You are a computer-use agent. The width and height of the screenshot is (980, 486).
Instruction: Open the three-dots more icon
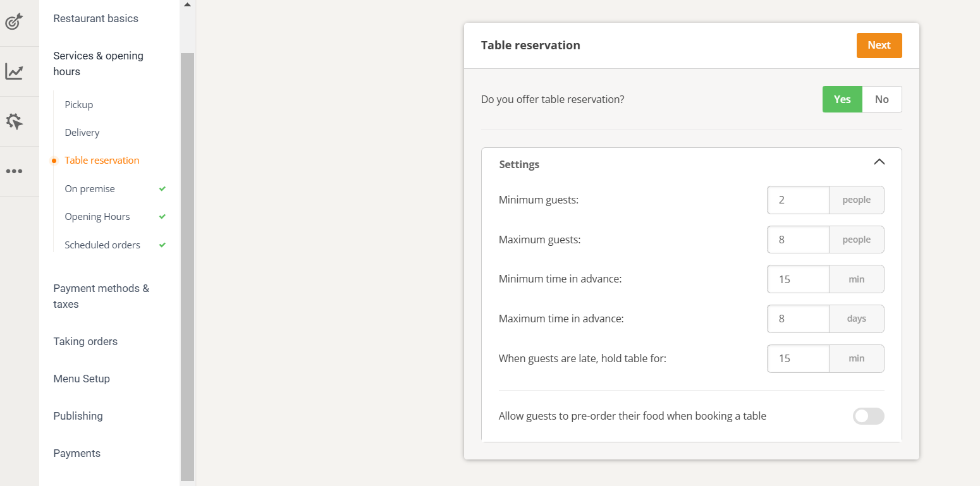pyautogui.click(x=14, y=171)
